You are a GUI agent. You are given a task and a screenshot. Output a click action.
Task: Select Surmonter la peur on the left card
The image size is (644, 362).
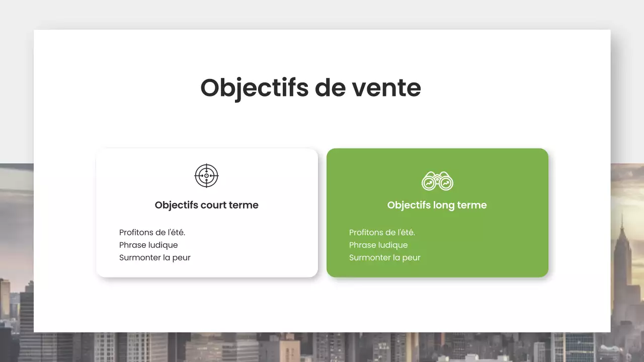(154, 257)
